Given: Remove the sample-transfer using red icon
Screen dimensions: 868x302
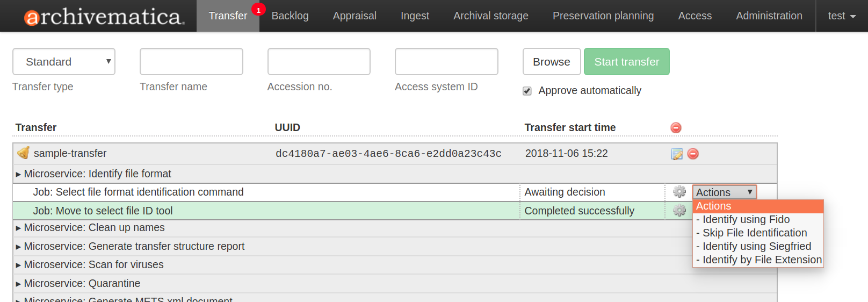Looking at the screenshot, I should [693, 154].
